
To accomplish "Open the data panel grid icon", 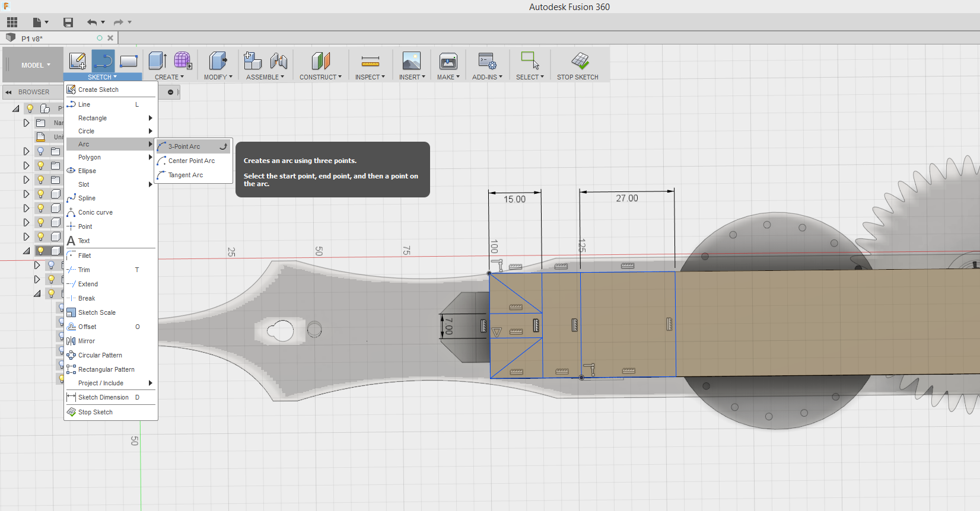I will pos(12,23).
